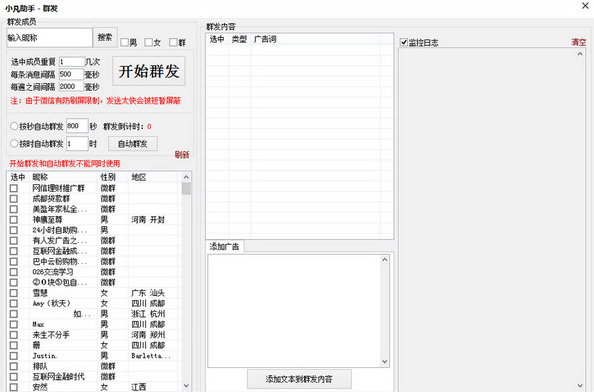Click the 输入昵称 search field

pos(49,37)
